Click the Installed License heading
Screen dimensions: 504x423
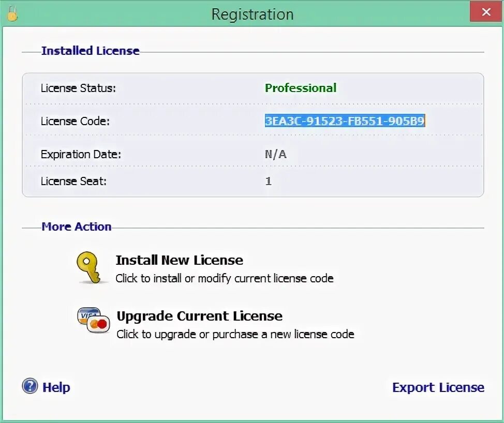(x=91, y=51)
